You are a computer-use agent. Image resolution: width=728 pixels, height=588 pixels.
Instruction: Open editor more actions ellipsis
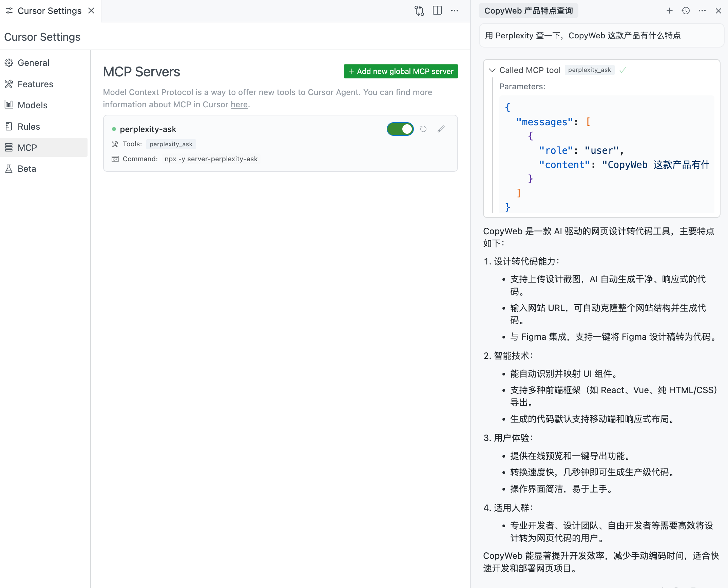(455, 11)
